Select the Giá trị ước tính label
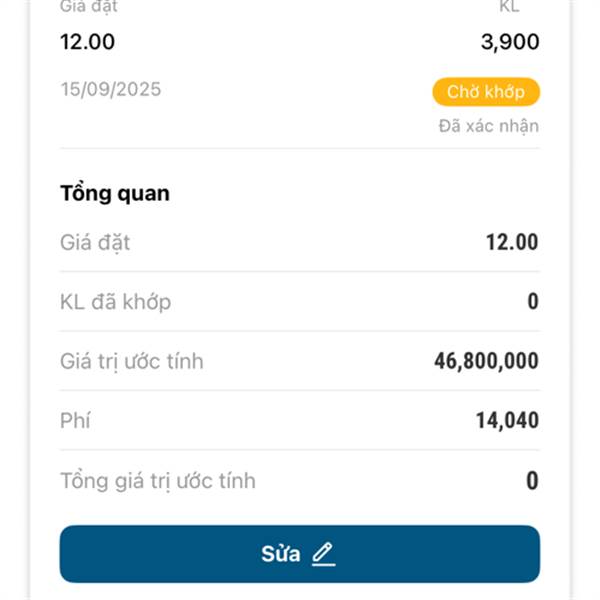 (131, 361)
